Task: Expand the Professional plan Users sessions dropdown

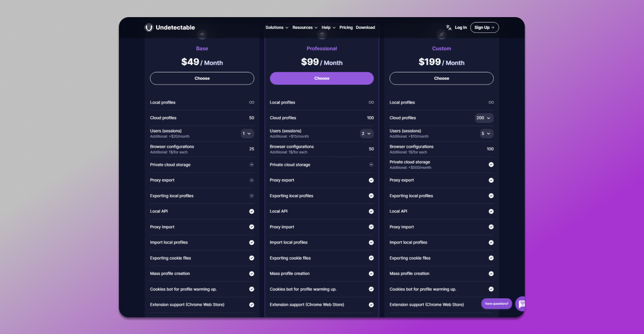Action: point(367,134)
